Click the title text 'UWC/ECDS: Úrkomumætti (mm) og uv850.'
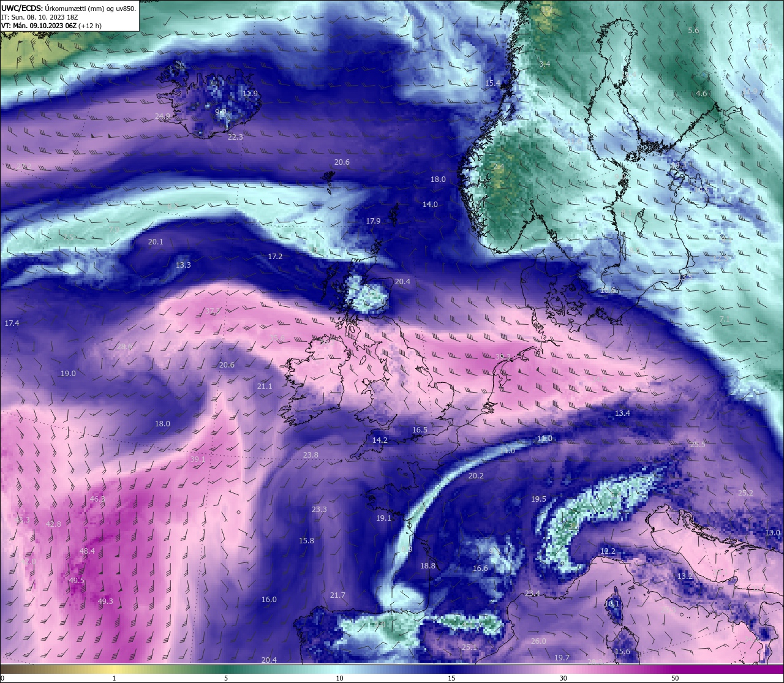The width and height of the screenshot is (784, 683). coord(69,8)
